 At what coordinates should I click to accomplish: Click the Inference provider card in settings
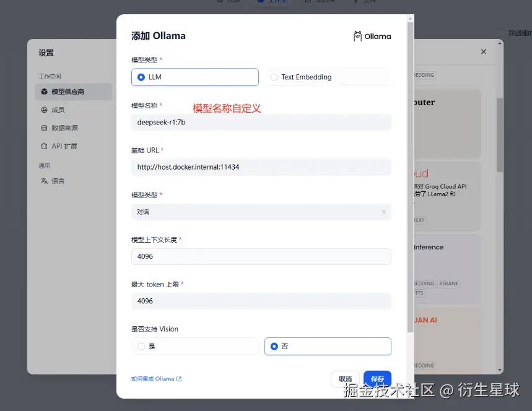click(447, 269)
